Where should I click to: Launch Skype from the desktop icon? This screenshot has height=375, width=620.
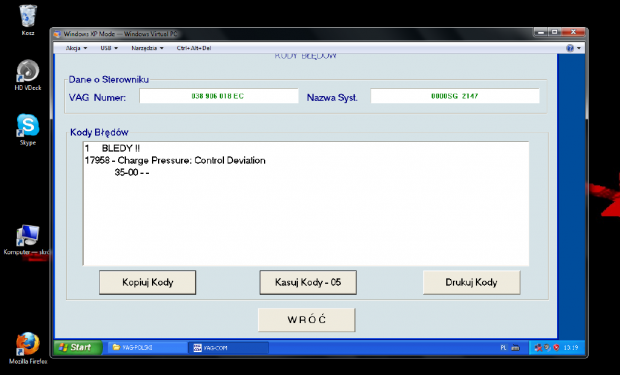point(28,129)
